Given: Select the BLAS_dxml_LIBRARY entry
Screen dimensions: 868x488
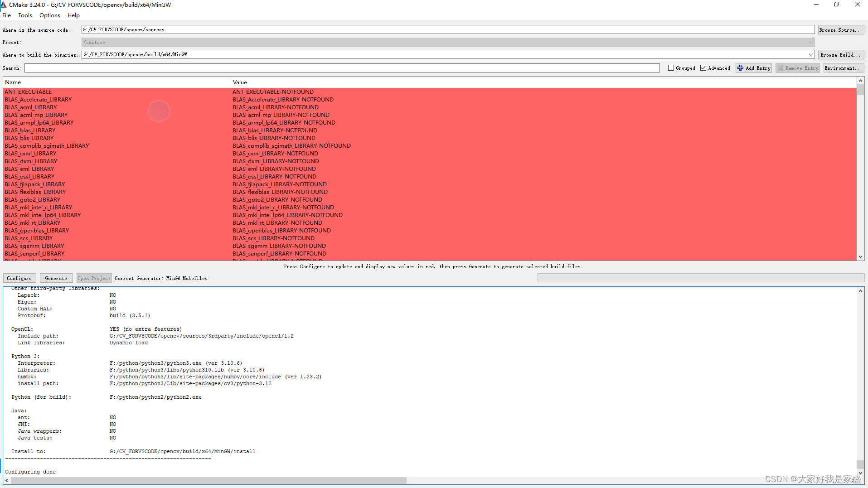Looking at the screenshot, I should pos(31,161).
